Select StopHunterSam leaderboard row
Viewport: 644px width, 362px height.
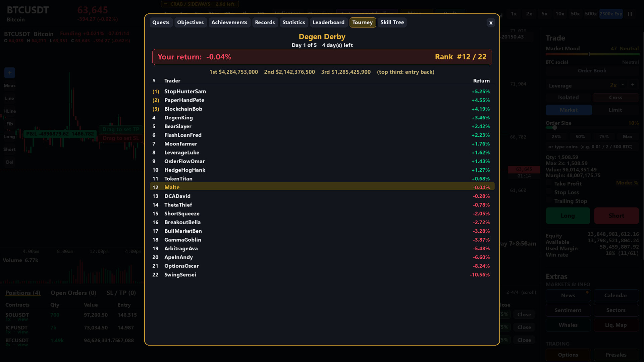pyautogui.click(x=322, y=92)
